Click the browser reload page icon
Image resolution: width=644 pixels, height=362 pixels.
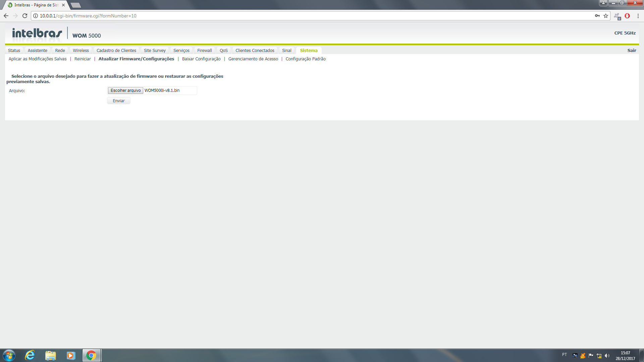[25, 16]
